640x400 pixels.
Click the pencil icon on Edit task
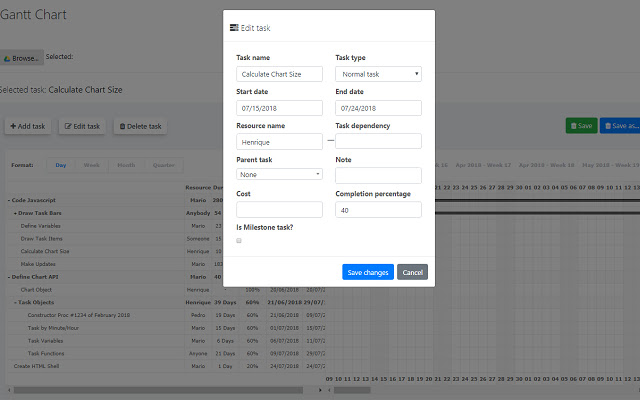click(68, 126)
